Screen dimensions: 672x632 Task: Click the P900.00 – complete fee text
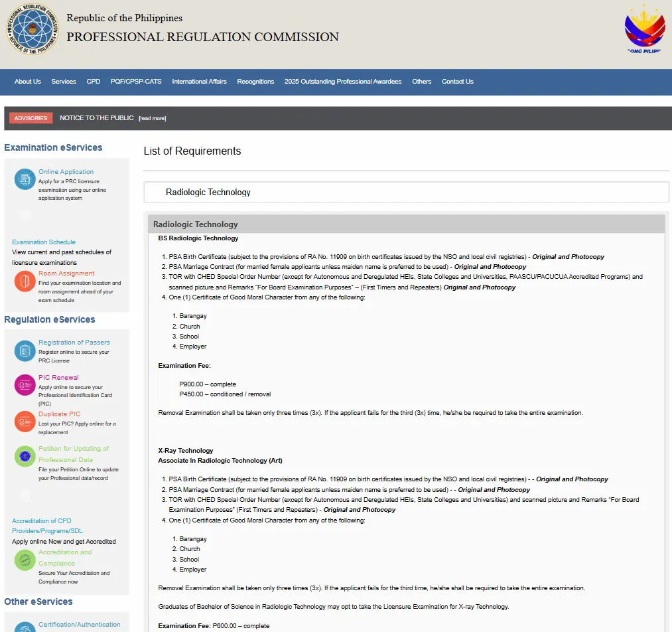coord(208,384)
